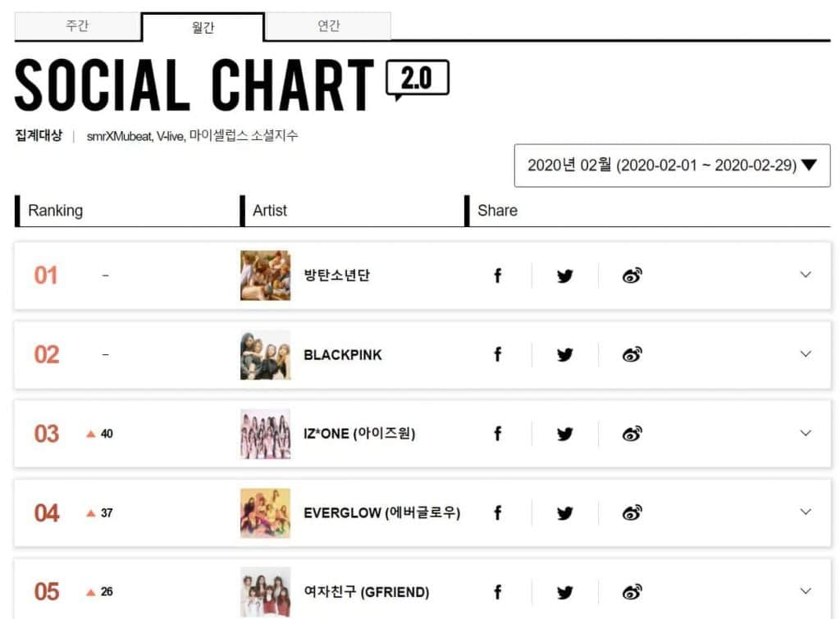Switch to the 주간 weekly tab
Viewport: 840px width, 619px height.
click(77, 26)
